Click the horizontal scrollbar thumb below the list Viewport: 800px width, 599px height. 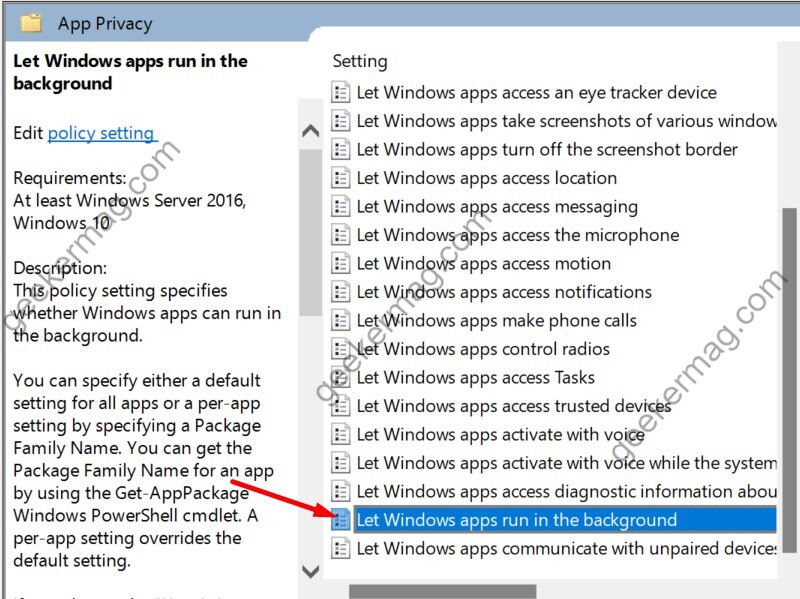coord(443,592)
